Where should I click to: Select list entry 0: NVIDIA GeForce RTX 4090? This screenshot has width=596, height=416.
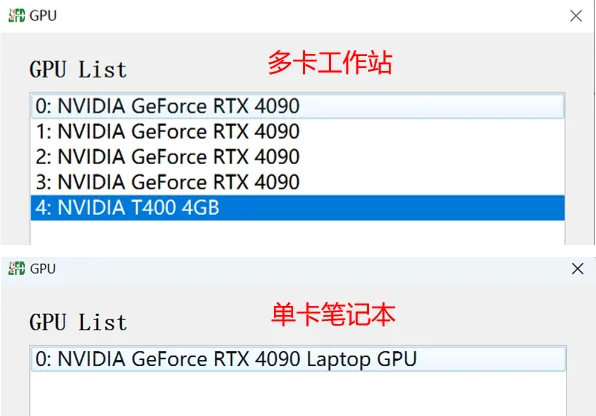pos(298,106)
